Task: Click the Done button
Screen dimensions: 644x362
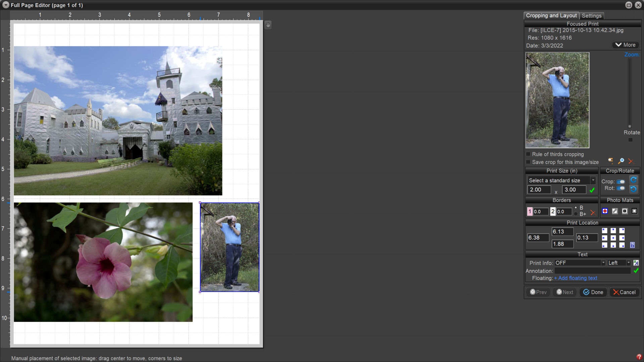Action: pyautogui.click(x=593, y=292)
